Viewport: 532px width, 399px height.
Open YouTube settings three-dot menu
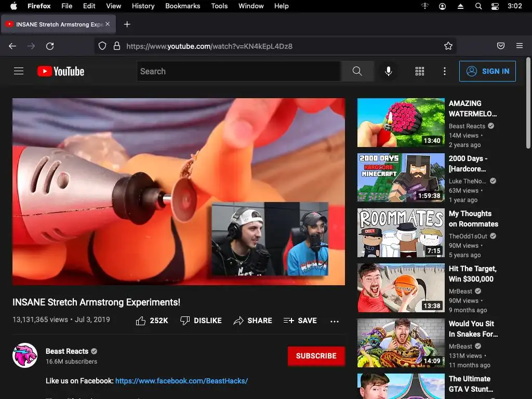(445, 71)
